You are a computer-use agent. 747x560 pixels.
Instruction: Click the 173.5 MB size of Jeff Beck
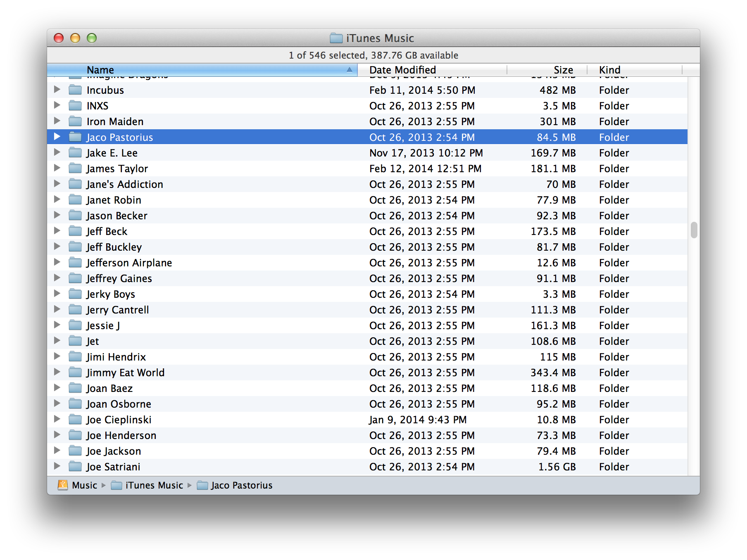(x=553, y=231)
